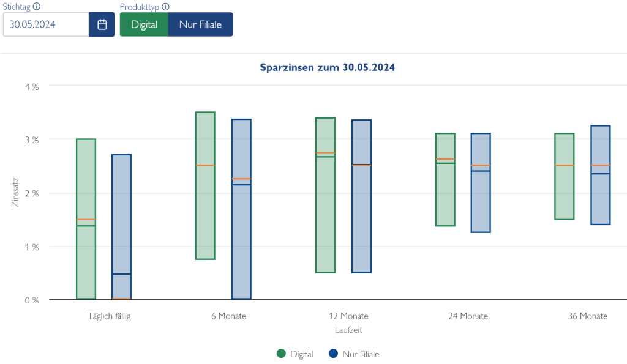Click the info icon beside Produkttyp
The height and width of the screenshot is (364, 627).
point(165,7)
